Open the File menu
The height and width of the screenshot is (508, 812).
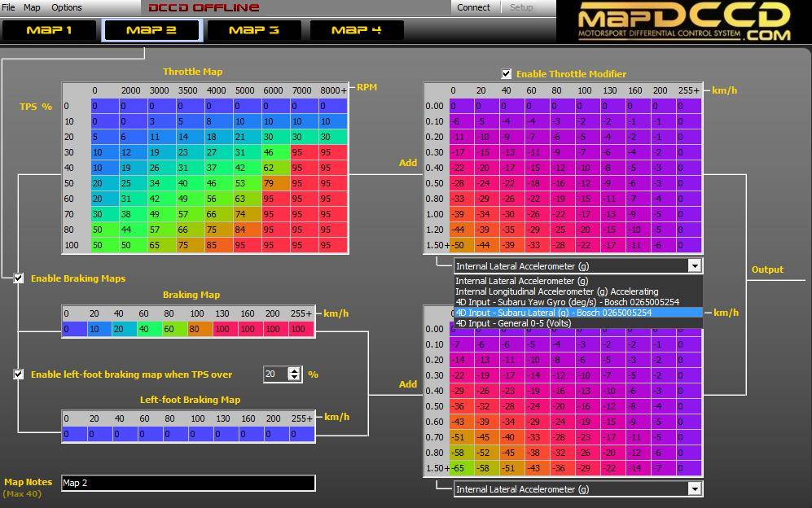pos(10,7)
